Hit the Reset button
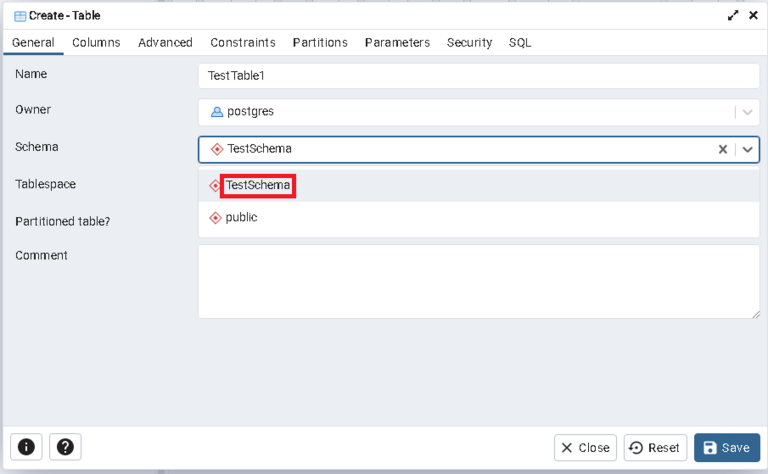This screenshot has width=768, height=474. point(655,448)
